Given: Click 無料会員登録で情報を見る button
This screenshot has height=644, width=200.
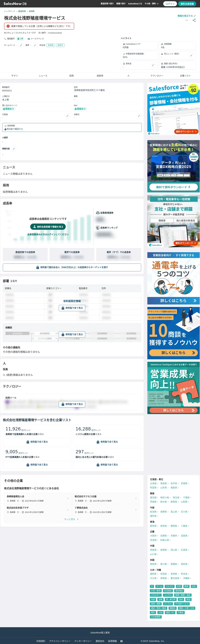Looking at the screenshot, I should tap(48, 227).
